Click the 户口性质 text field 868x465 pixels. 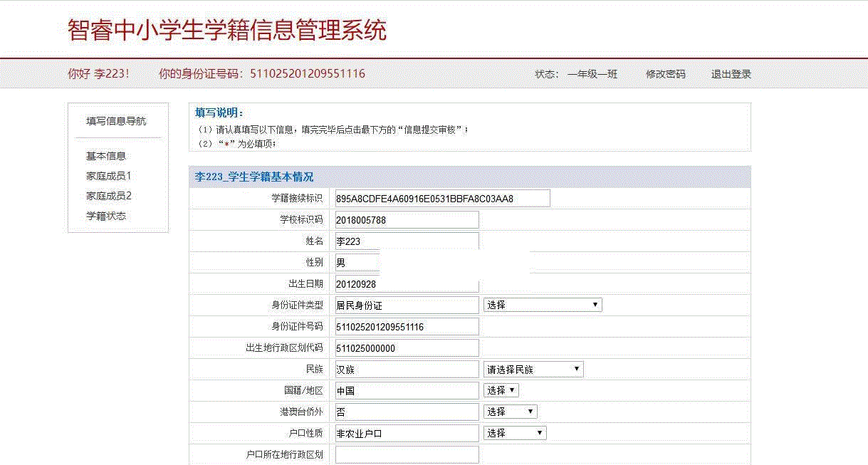(406, 433)
